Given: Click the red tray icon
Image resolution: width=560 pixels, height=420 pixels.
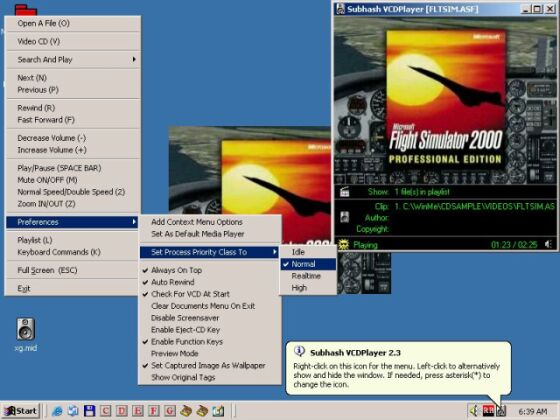Looking at the screenshot, I should [x=488, y=411].
